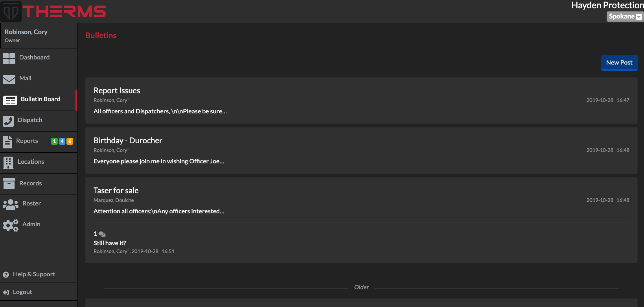Expand the Spokane location dropdown
The image size is (644, 307).
[x=625, y=17]
